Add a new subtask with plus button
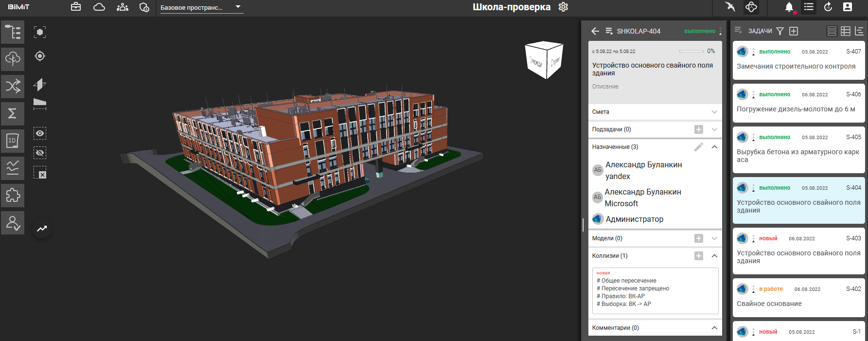 pos(699,129)
